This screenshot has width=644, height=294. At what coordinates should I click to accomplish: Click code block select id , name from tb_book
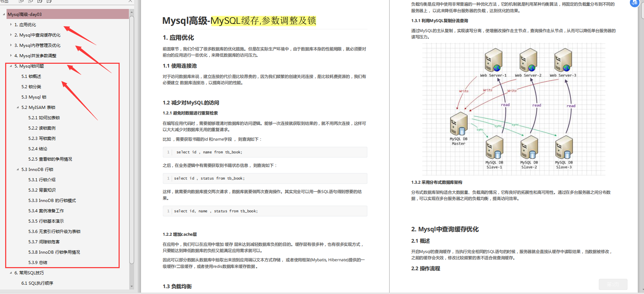tap(265, 152)
